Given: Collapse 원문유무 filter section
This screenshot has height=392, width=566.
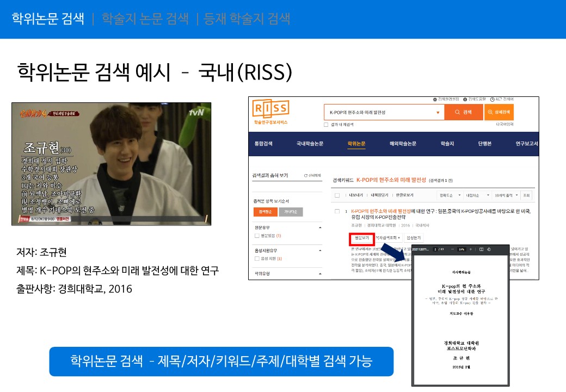Looking at the screenshot, I should (x=320, y=228).
